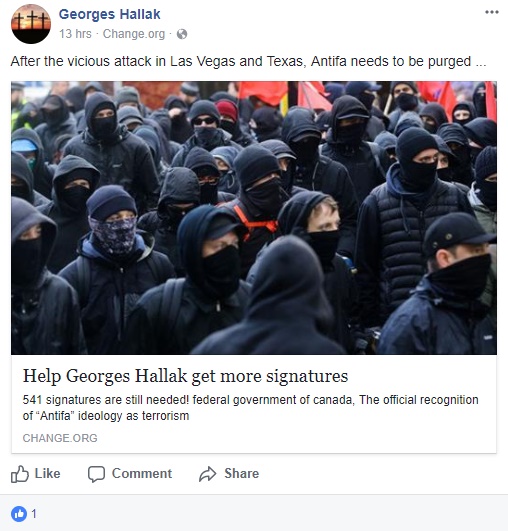Screen dimensions: 508x531
Task: Click the Like button label
Action: coord(47,473)
